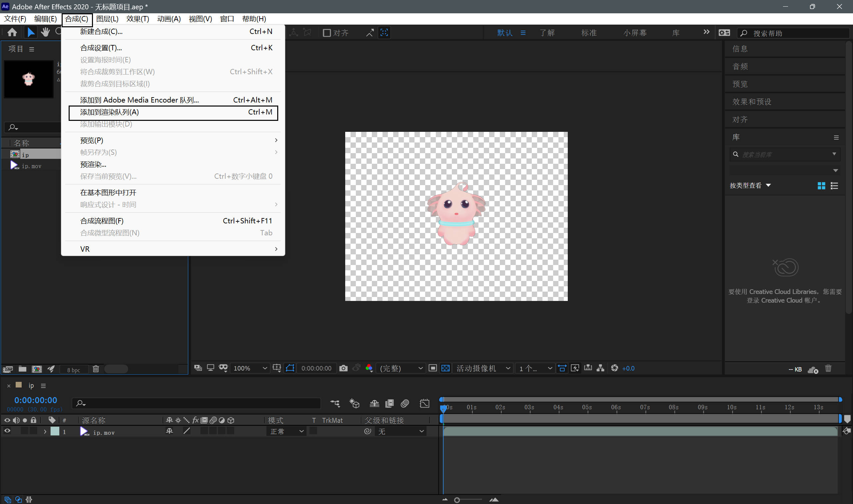This screenshot has height=504, width=853.
Task: Click the timeline zoom slider handle
Action: coord(457,500)
